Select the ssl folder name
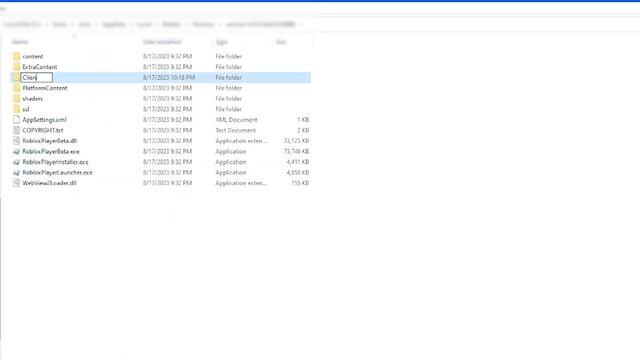 coord(26,109)
